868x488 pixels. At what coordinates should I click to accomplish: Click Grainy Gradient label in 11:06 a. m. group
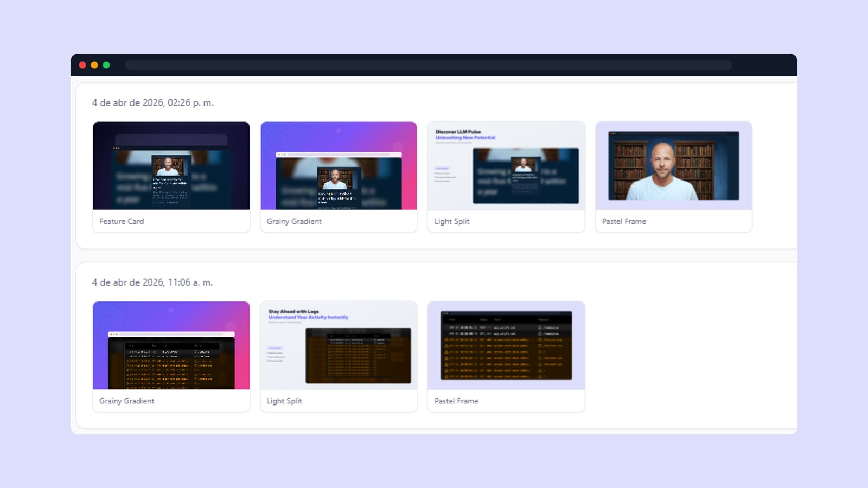click(x=126, y=401)
